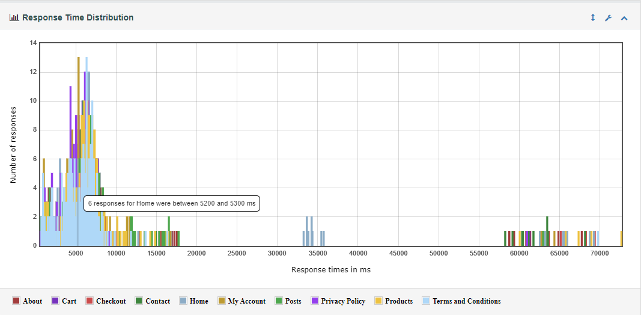Click the tooltip about Home responses

[x=172, y=204]
